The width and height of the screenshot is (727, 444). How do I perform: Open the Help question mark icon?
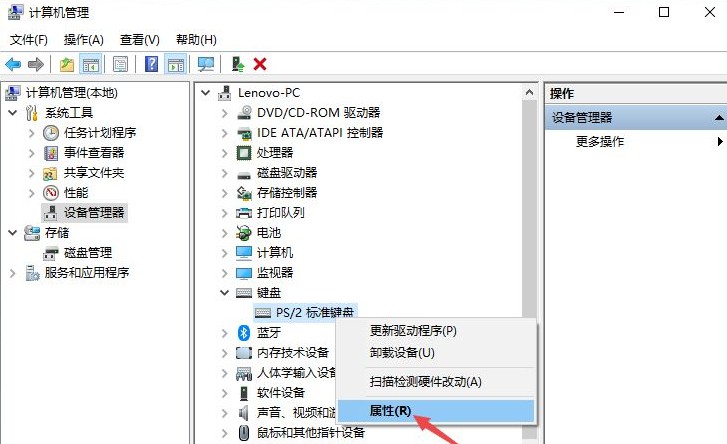pos(152,64)
